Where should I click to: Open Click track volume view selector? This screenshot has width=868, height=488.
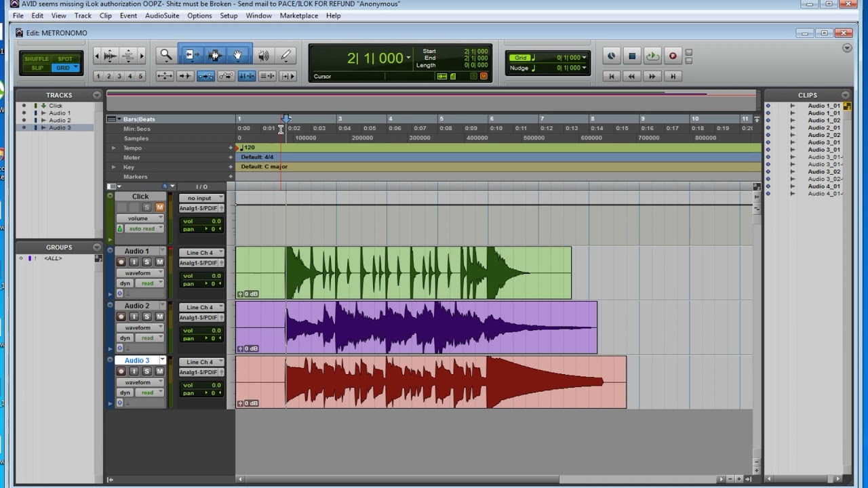(140, 218)
